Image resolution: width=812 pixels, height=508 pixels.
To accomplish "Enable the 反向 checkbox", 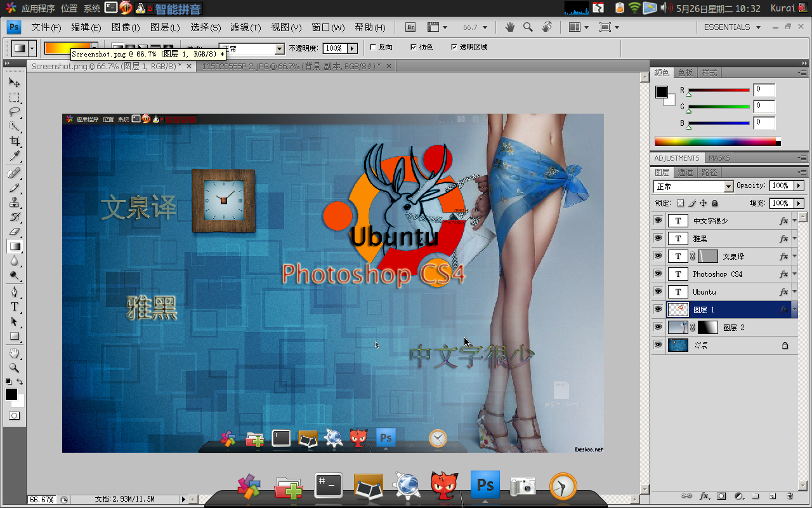I will 373,47.
